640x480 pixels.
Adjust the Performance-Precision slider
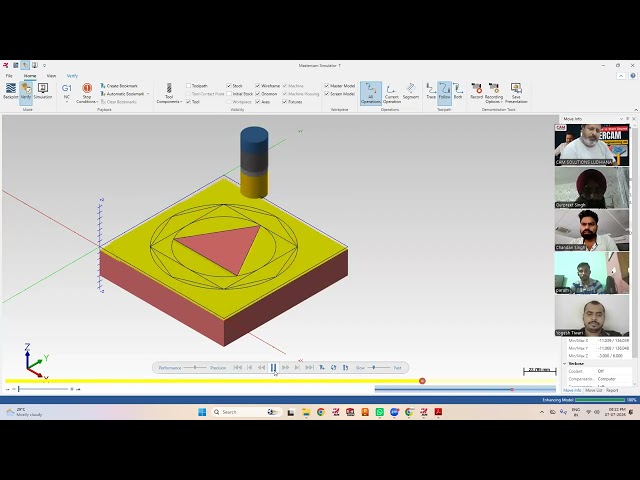(195, 368)
